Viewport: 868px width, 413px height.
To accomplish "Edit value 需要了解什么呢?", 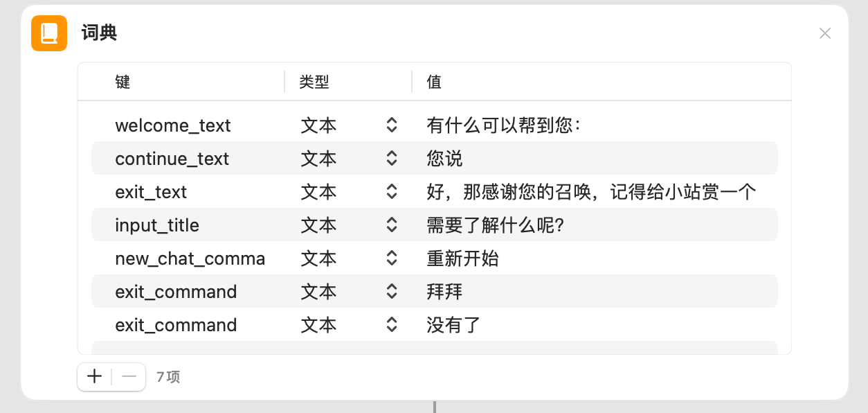I will point(496,225).
